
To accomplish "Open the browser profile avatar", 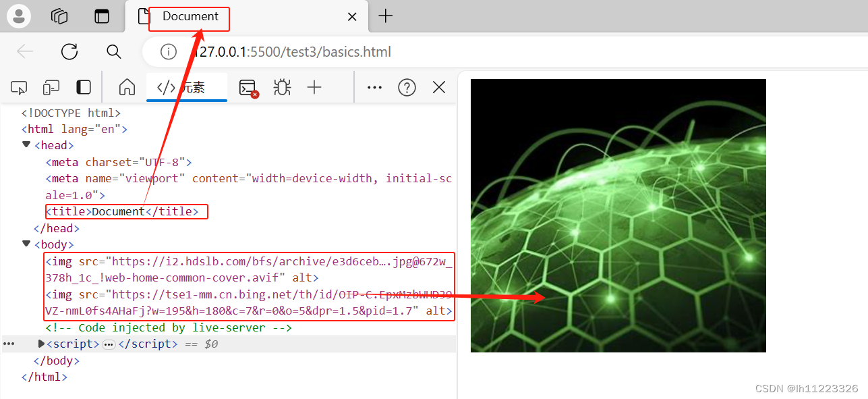I will (19, 16).
